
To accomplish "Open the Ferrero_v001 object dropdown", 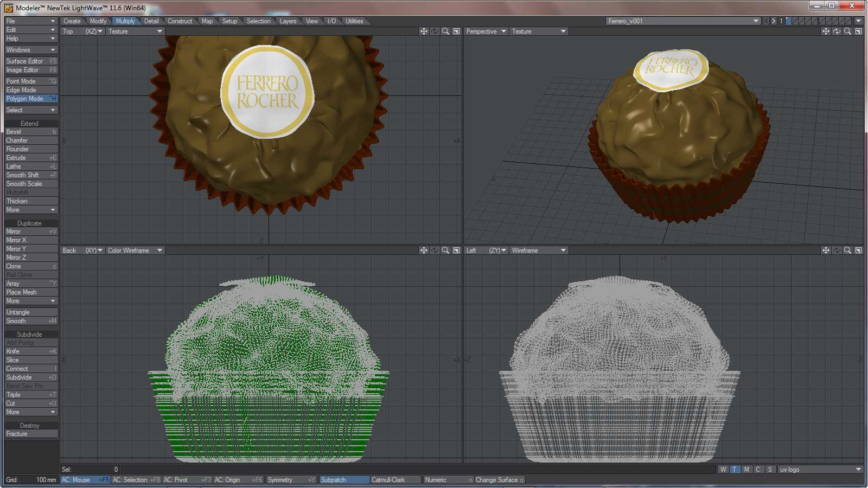I will coord(683,21).
